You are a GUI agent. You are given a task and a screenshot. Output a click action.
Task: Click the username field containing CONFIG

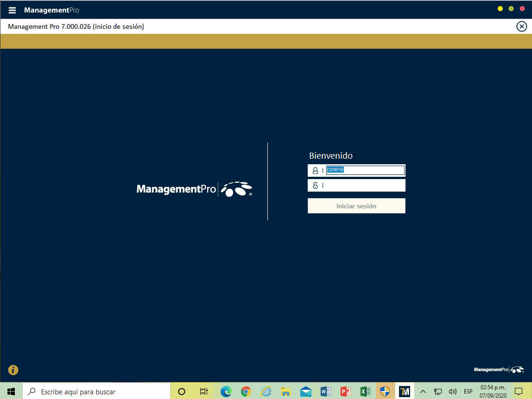[x=365, y=170]
